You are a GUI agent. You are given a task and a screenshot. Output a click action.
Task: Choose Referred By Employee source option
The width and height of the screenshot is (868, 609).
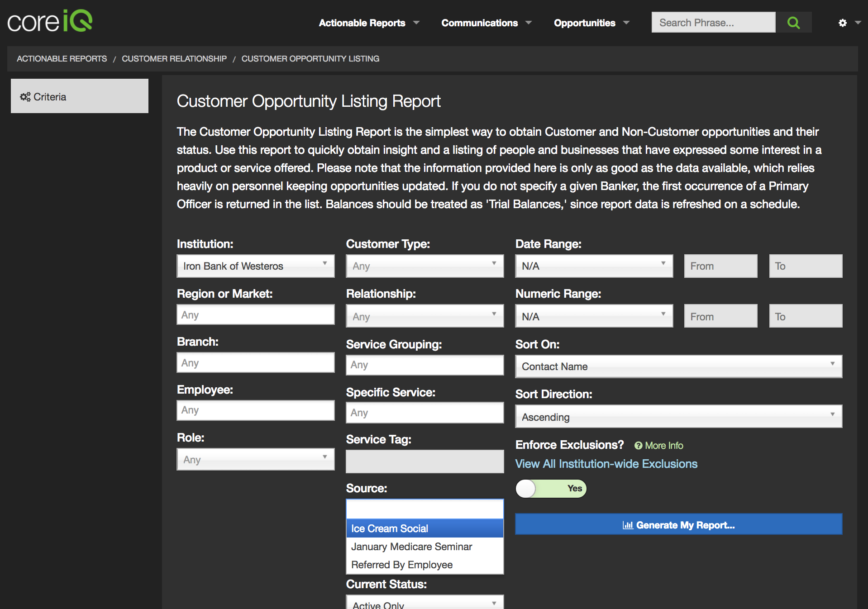401,565
